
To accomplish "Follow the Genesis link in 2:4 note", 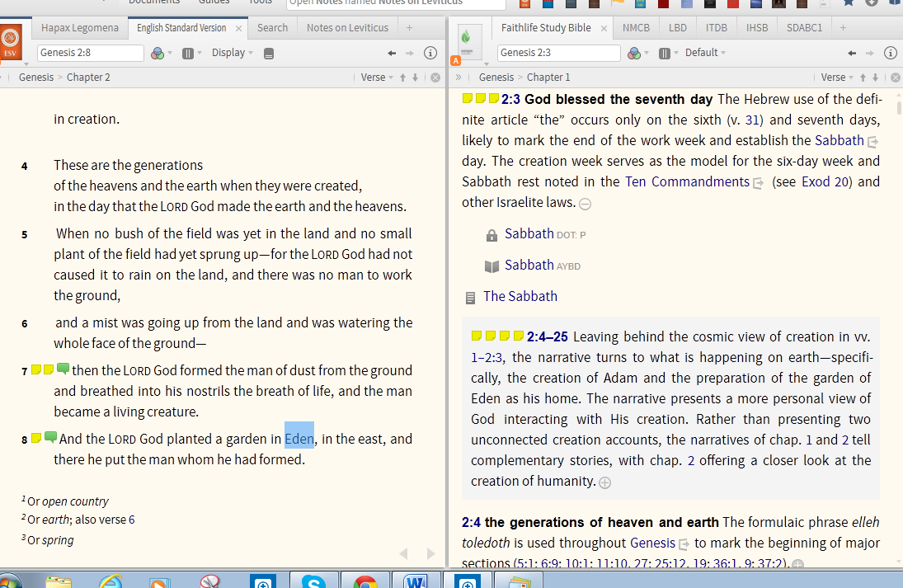I will (652, 543).
